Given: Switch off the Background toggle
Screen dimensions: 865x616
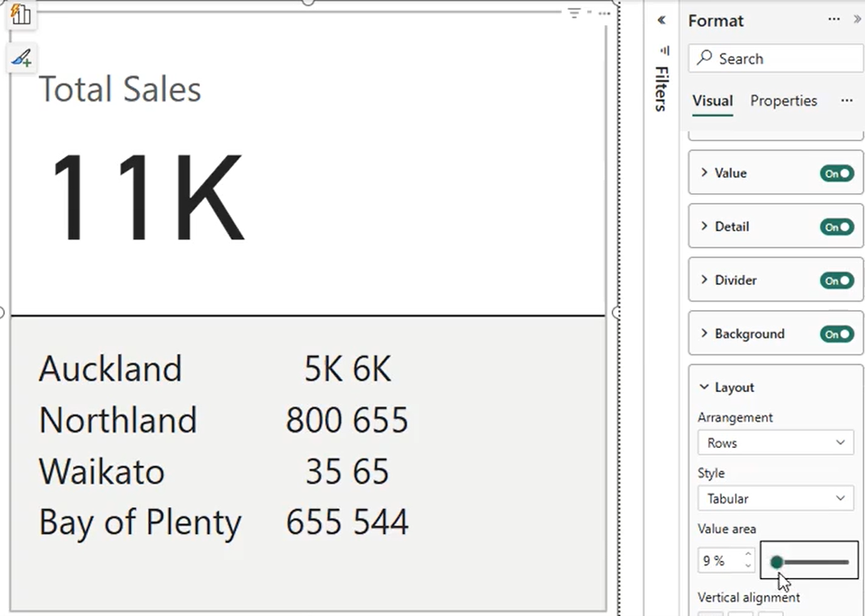Looking at the screenshot, I should [x=837, y=334].
